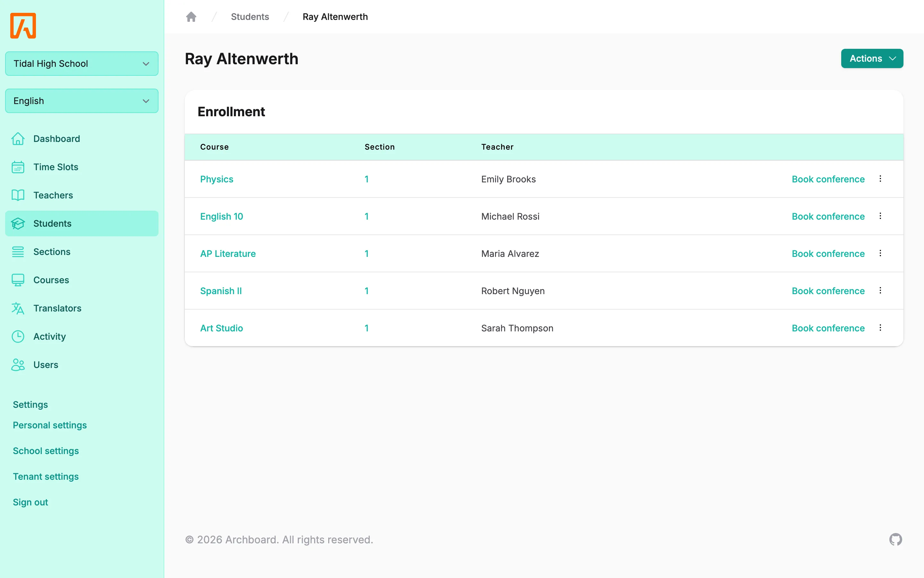
Task: Click the Archboard logo icon
Action: 23,26
